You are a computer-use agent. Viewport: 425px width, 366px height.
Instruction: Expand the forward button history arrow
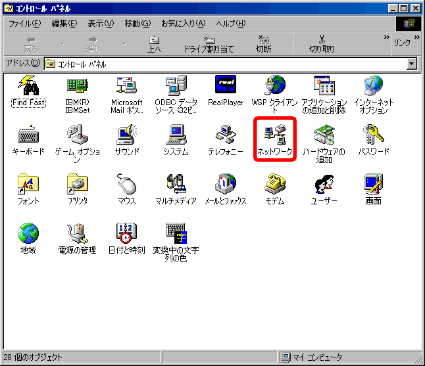124,44
